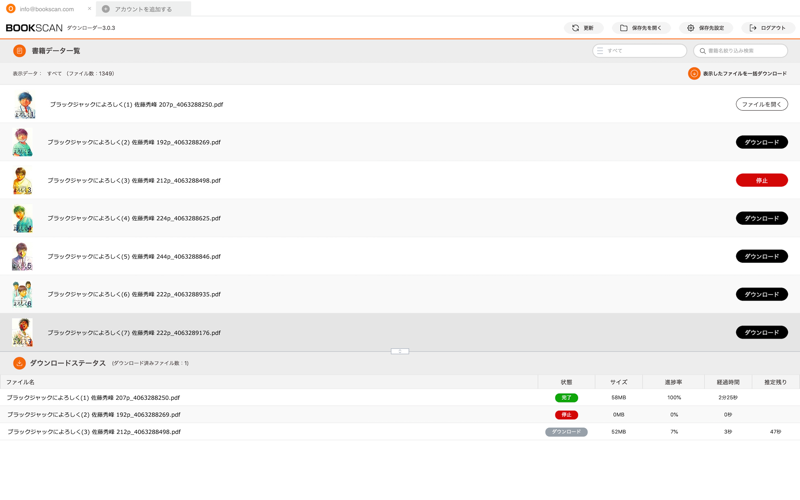Click the 書籍データ一覧 orange book icon
Image resolution: width=800 pixels, height=500 pixels.
19,51
